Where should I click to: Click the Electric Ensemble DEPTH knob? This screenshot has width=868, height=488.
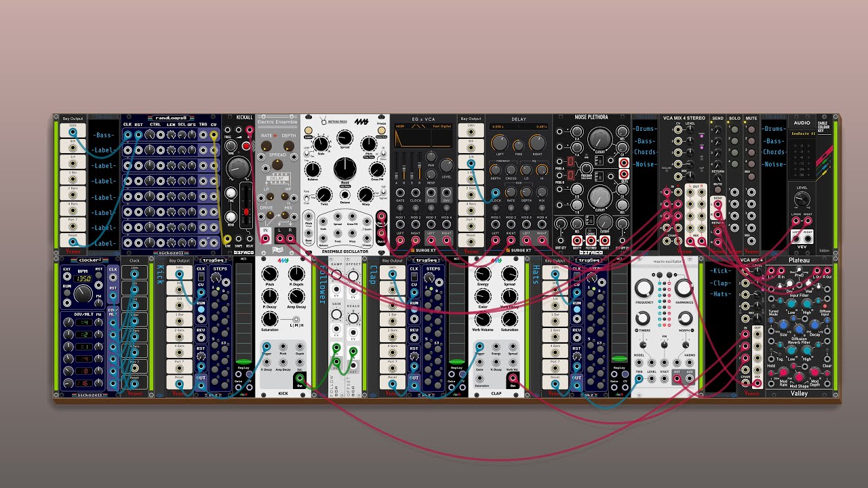point(289,146)
